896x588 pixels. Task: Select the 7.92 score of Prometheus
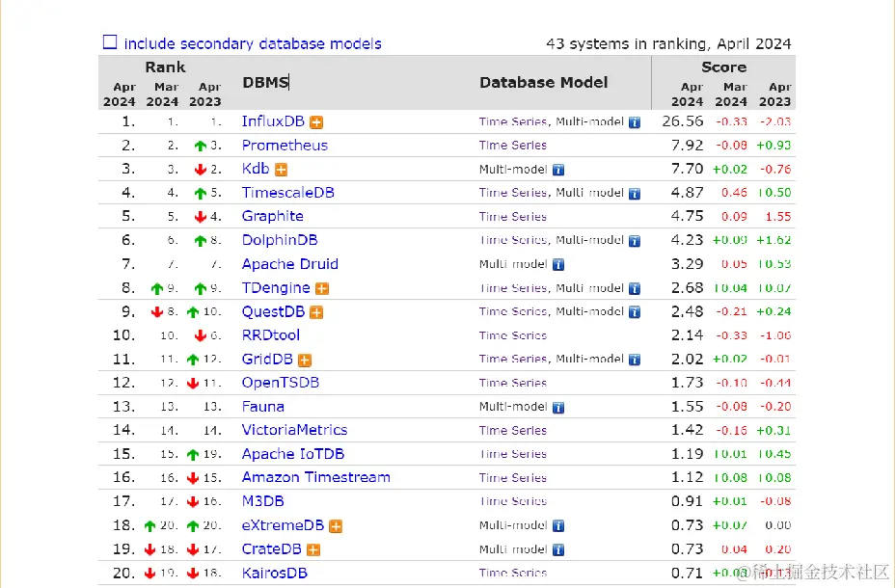(x=688, y=145)
